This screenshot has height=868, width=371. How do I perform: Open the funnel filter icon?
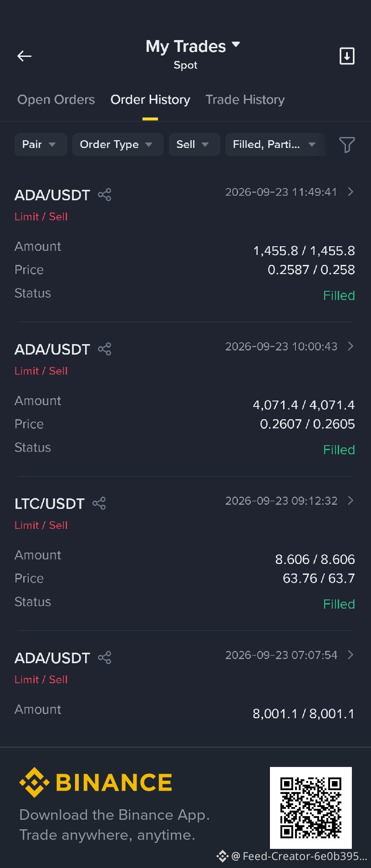tap(347, 145)
